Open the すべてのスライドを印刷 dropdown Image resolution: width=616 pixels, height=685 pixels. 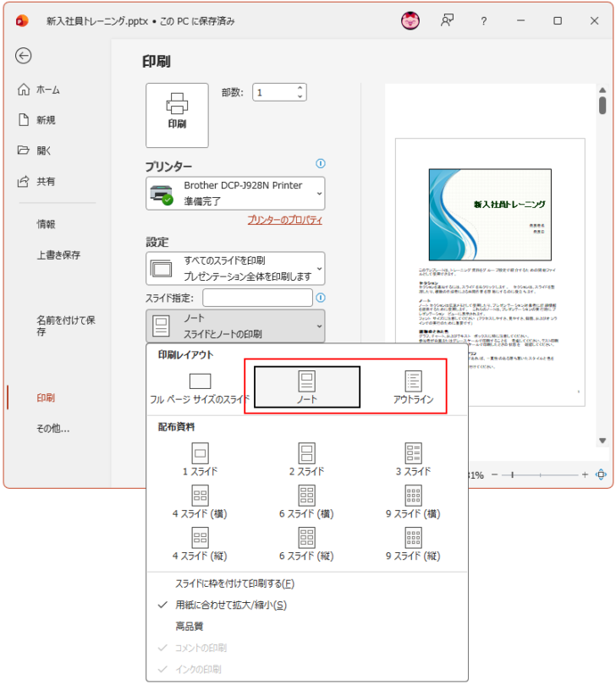click(235, 268)
